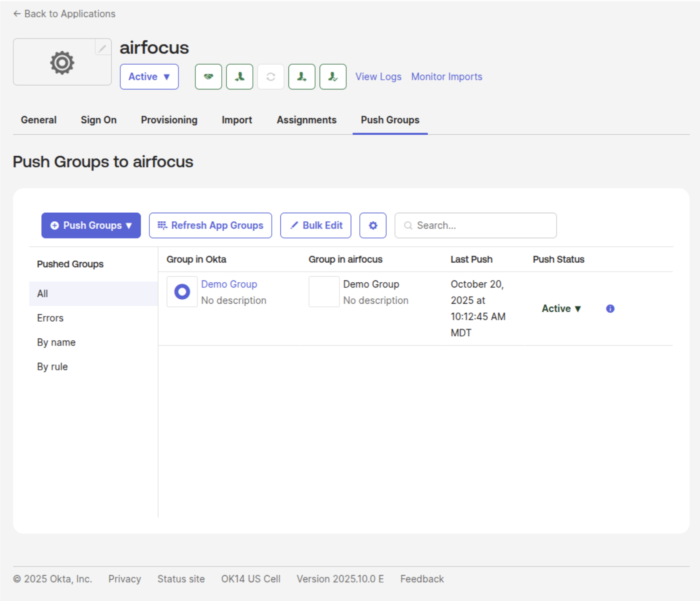Open the application Active status dropdown

click(x=149, y=76)
